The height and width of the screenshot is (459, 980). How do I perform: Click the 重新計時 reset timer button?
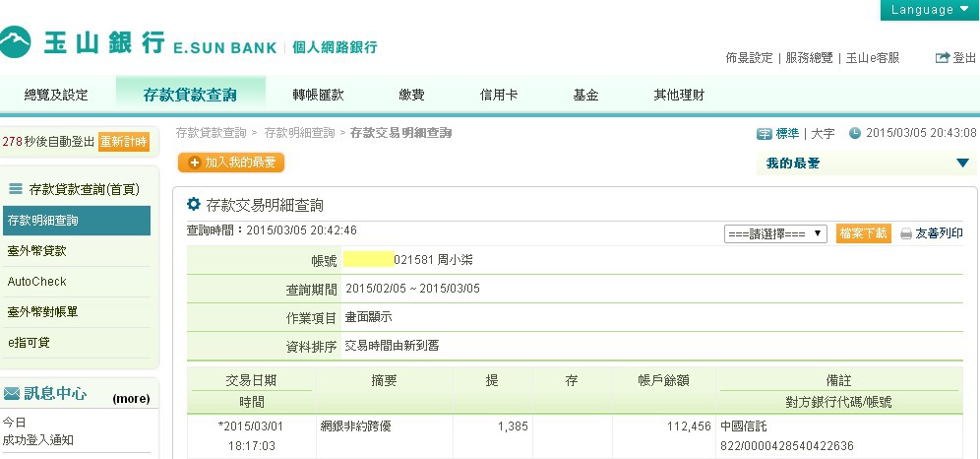pos(124,141)
